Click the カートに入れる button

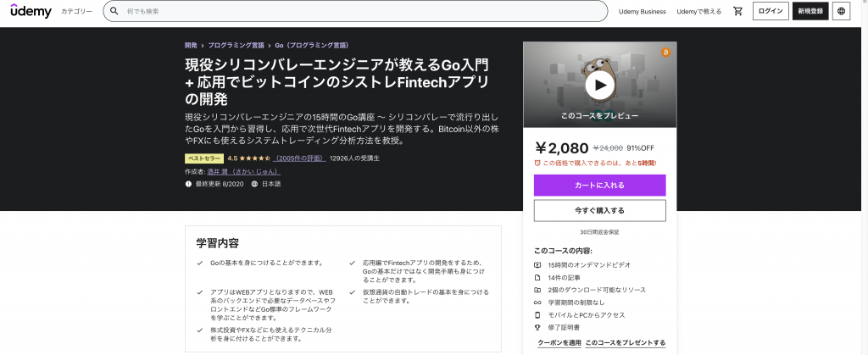coord(599,186)
